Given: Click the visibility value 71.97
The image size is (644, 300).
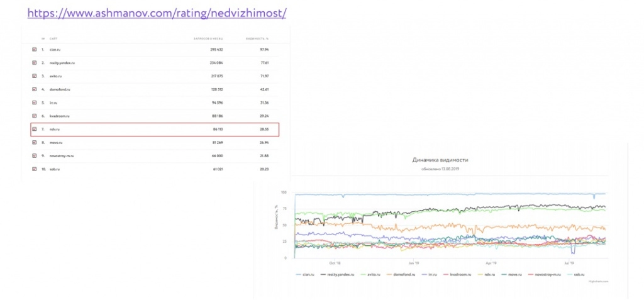Looking at the screenshot, I should (264, 76).
